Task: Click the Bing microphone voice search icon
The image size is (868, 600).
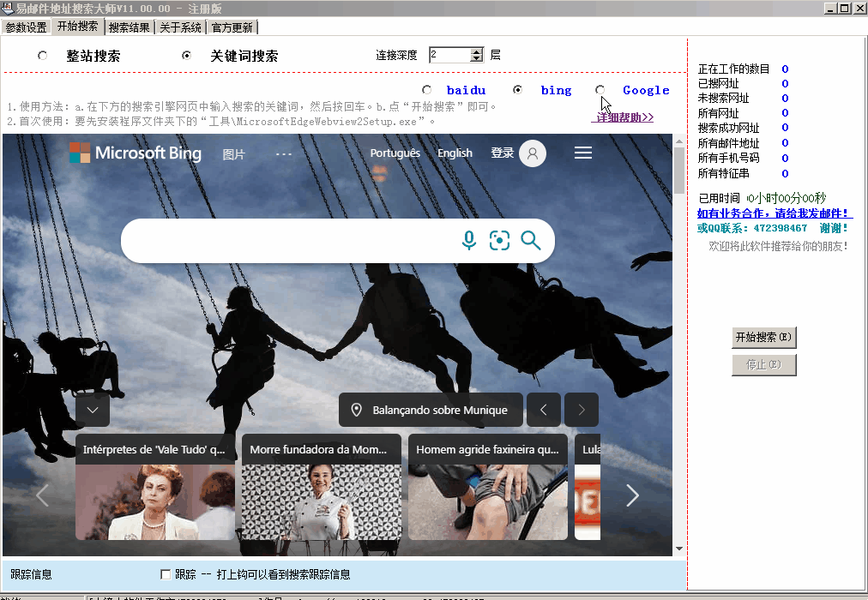Action: (x=469, y=241)
